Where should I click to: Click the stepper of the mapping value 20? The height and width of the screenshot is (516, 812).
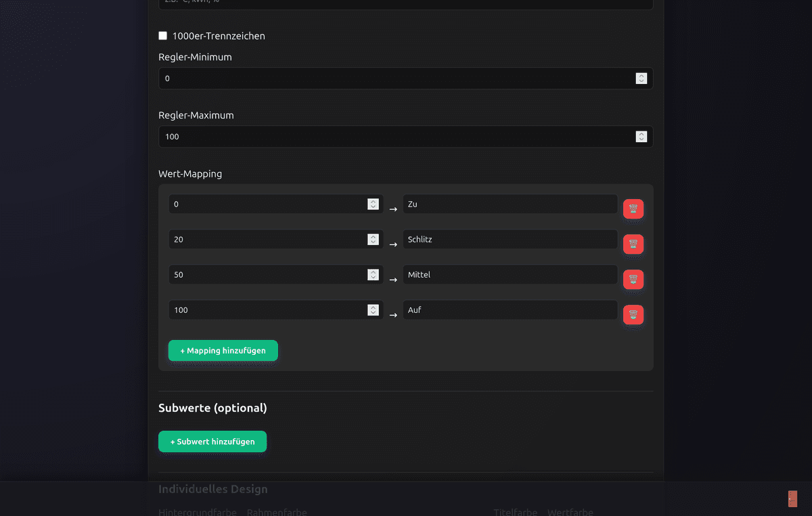point(373,239)
